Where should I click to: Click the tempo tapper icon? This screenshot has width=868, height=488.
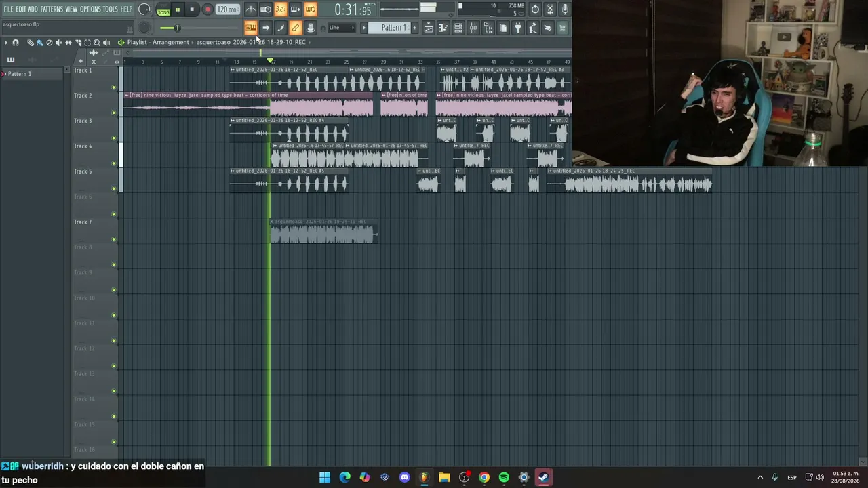(x=533, y=28)
